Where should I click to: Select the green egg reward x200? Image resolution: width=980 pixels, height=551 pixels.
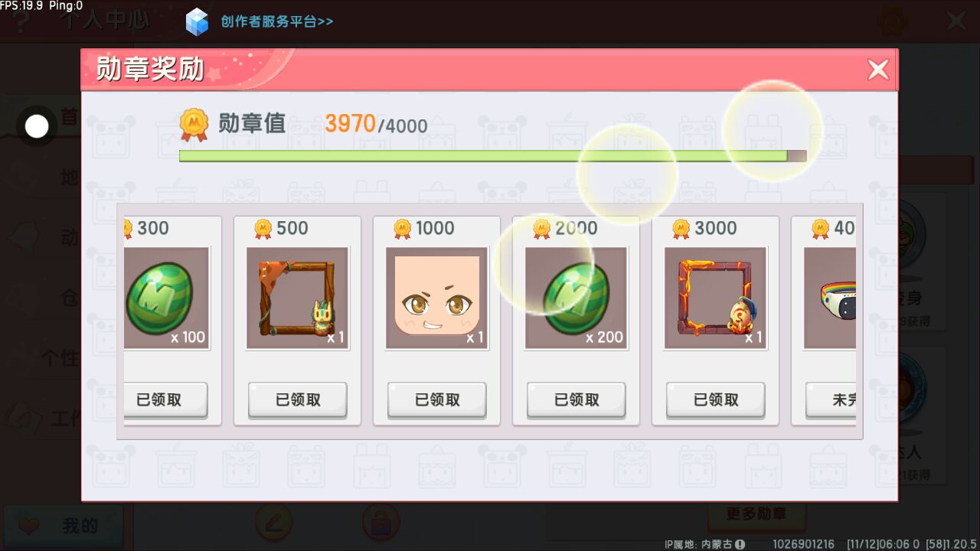coord(576,298)
